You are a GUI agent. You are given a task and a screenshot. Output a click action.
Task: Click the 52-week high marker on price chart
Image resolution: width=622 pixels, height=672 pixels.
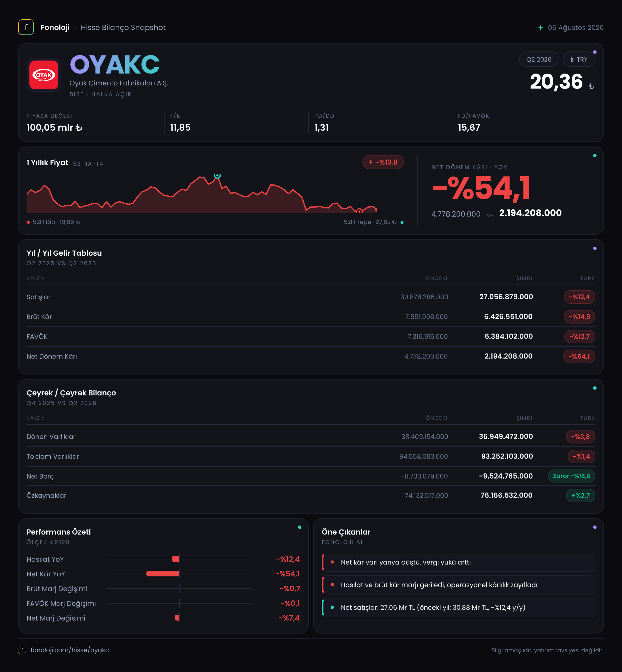coord(217,175)
